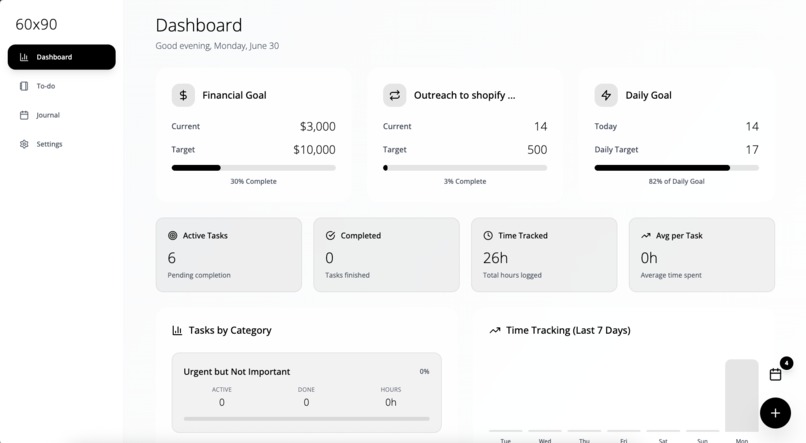Click the Good evening date greeting

(x=217, y=46)
